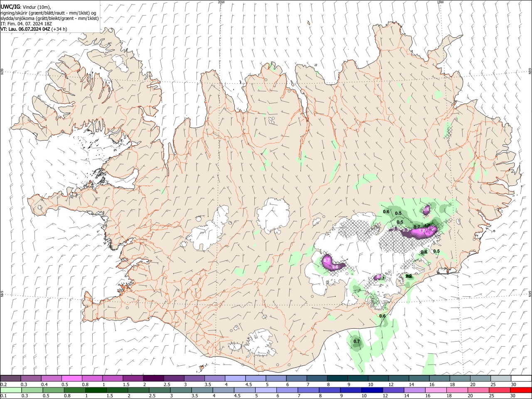This screenshot has height=399, width=532.
Task: Pick the violet 3 swatch in sleet/snow scale
Action: (x=194, y=378)
